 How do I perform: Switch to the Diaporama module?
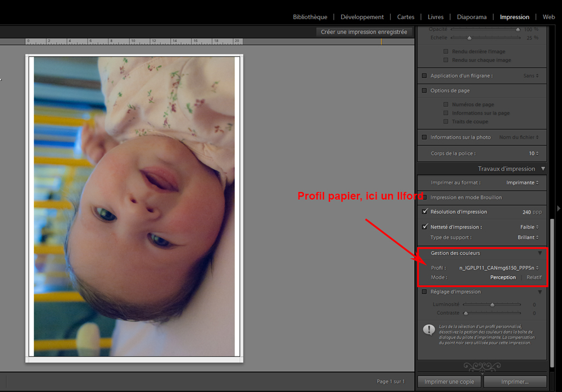[472, 17]
